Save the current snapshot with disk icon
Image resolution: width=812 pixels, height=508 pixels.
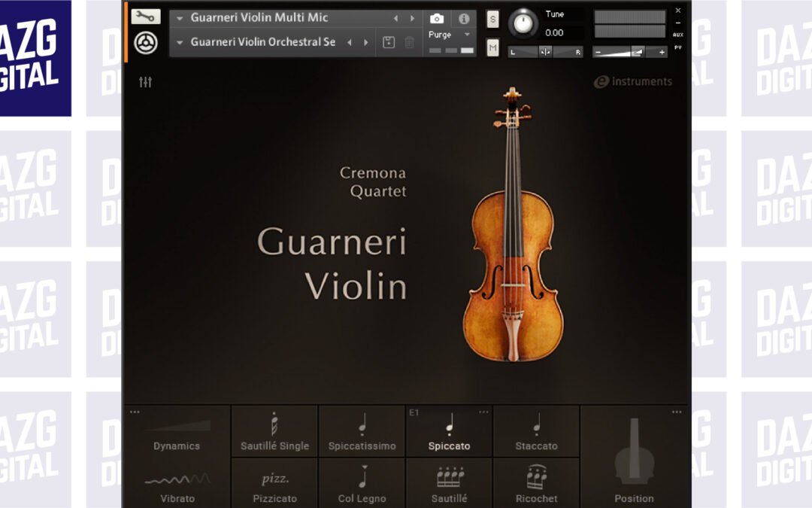(389, 42)
